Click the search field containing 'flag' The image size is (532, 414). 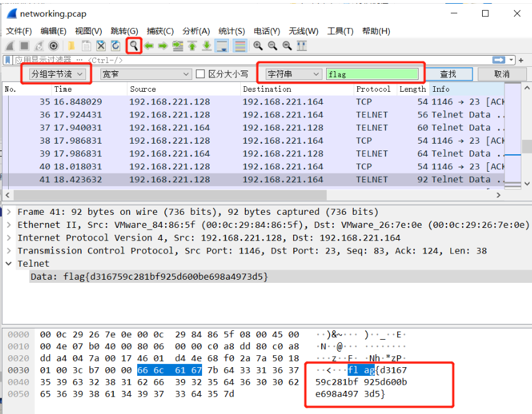point(372,74)
